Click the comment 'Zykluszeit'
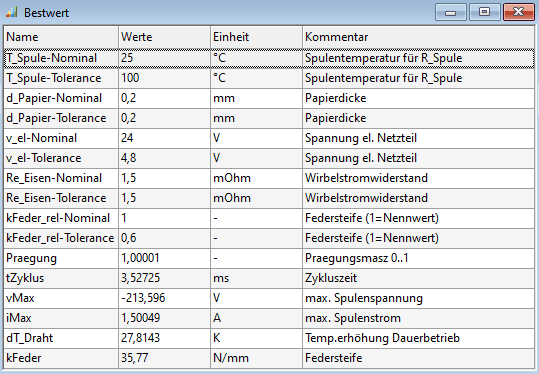This screenshot has height=374, width=539. click(331, 278)
